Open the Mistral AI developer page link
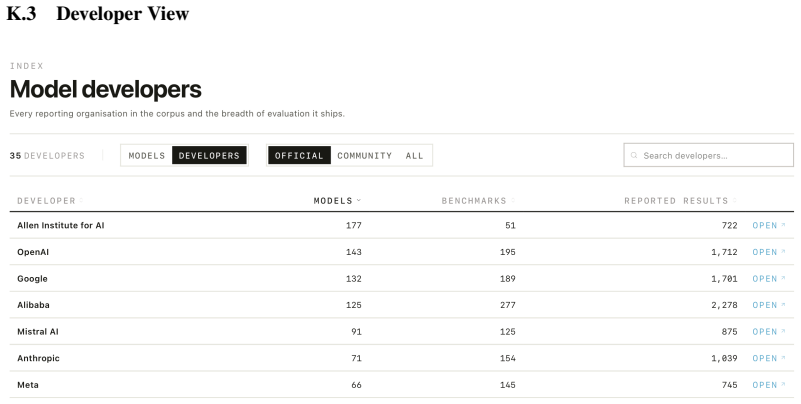This screenshot has width=801, height=404. click(768, 331)
